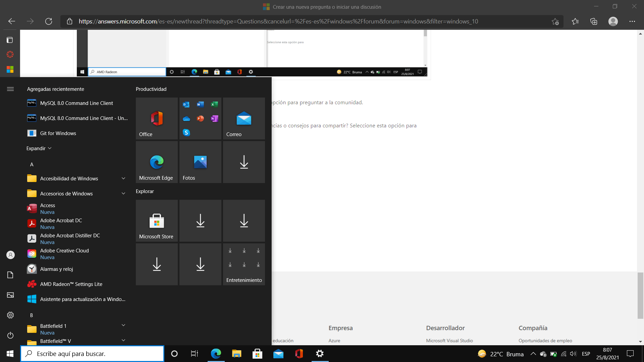This screenshot has width=644, height=362.
Task: Open the Microsoft Store tile
Action: (157, 221)
